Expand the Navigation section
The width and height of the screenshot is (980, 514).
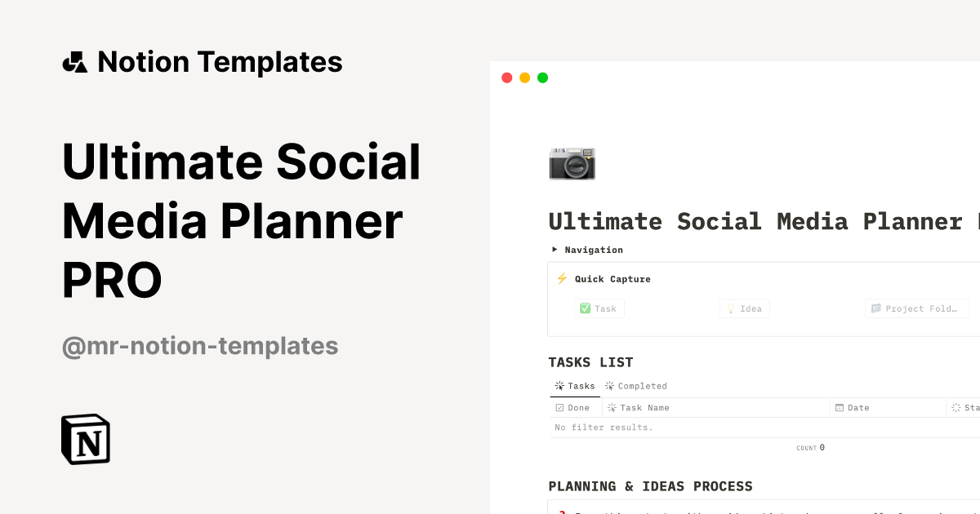(x=555, y=250)
